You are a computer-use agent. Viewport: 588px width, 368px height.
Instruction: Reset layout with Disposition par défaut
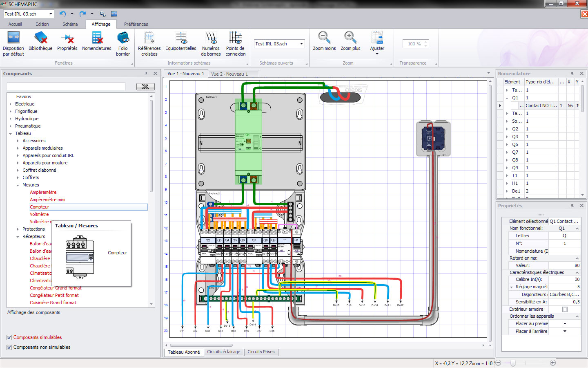point(13,39)
